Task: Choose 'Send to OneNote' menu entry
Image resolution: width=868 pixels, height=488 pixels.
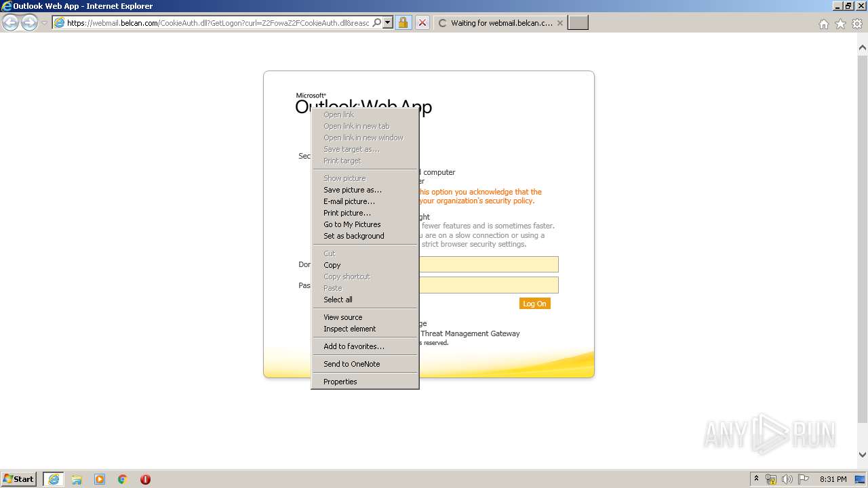Action: point(365,364)
